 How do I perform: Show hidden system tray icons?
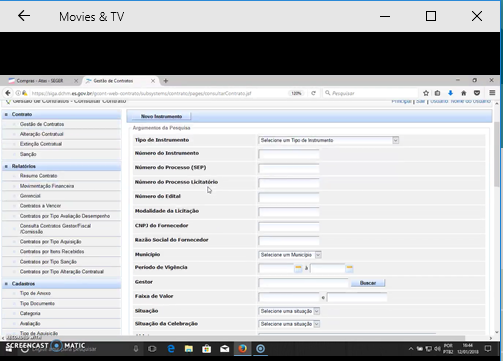[411, 349]
